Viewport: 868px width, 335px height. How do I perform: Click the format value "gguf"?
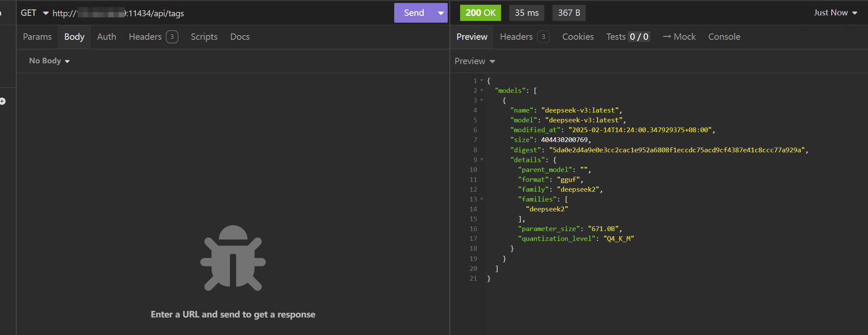pos(568,180)
